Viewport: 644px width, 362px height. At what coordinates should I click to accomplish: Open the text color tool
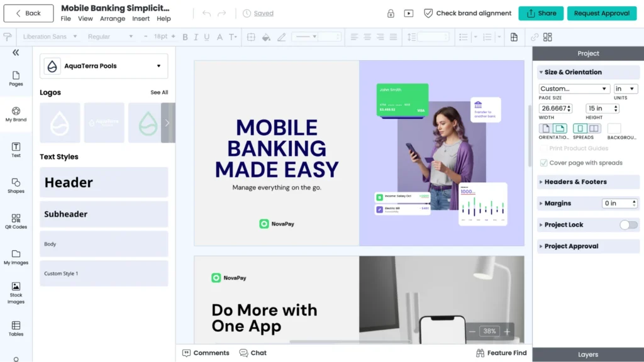pyautogui.click(x=219, y=37)
